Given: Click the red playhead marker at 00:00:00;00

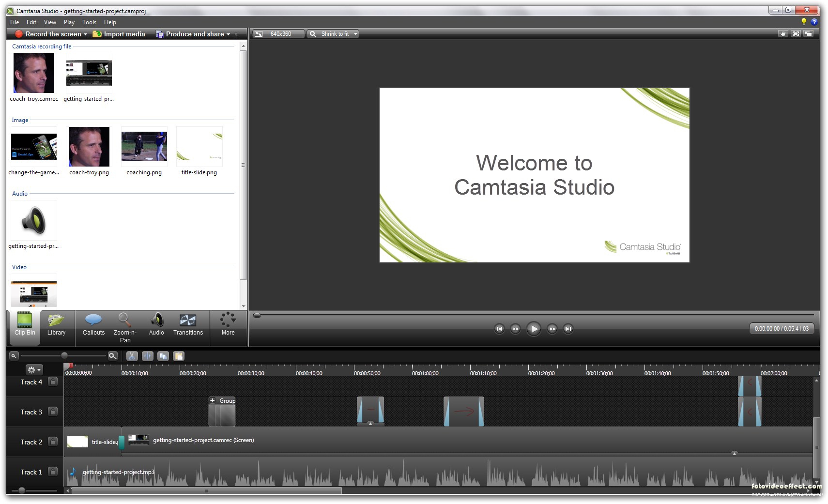Looking at the screenshot, I should [x=70, y=366].
